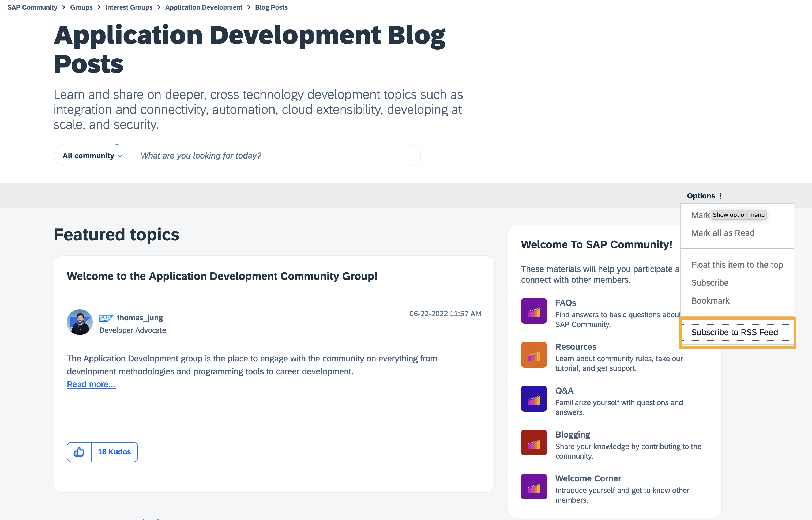Select the Q&A icon
Screen dimensions: 812x520
533,398
